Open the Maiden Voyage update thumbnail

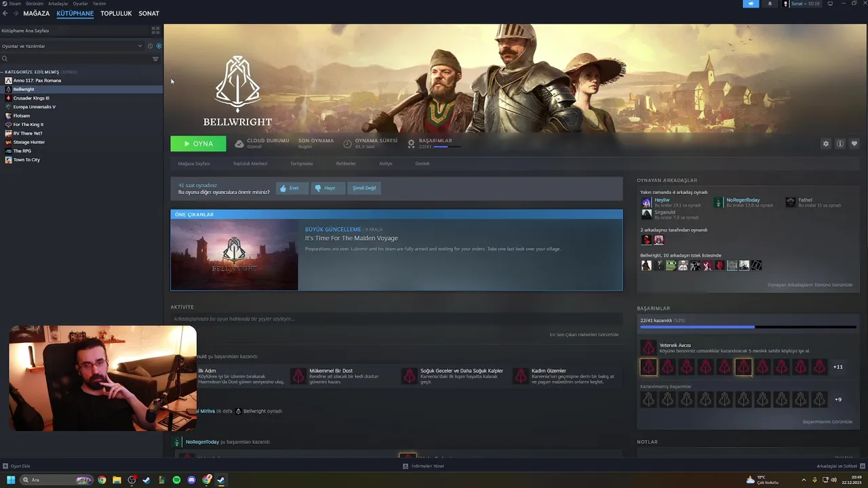[x=234, y=255]
